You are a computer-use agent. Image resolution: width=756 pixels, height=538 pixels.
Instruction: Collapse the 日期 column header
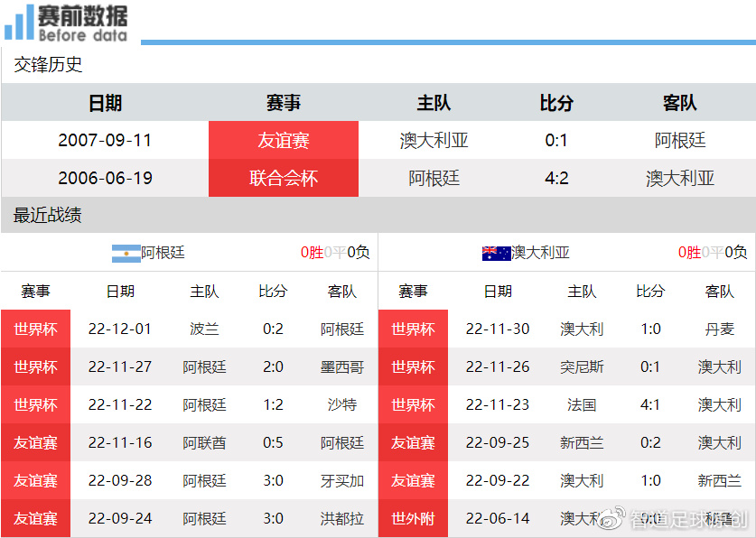coord(104,103)
